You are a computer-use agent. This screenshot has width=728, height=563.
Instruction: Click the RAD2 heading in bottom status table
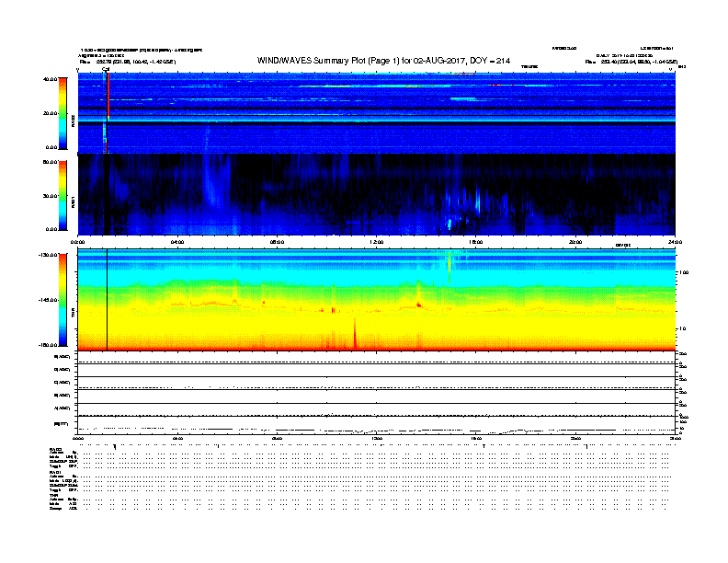tap(56, 449)
